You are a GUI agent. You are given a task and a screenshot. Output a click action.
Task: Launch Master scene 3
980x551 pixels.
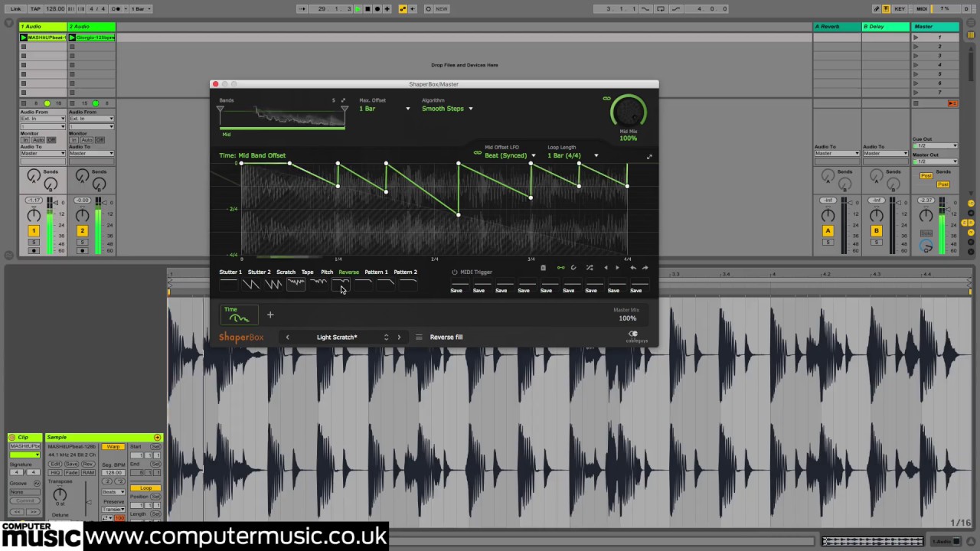pos(916,55)
